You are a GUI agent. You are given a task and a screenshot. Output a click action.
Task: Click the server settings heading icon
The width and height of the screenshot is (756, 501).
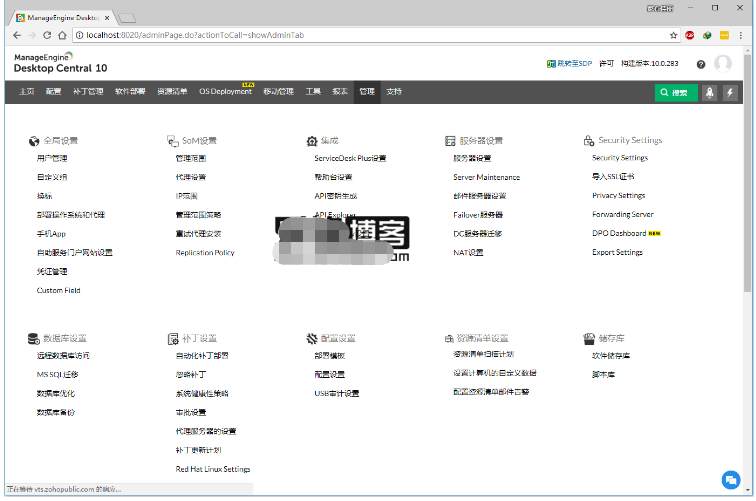coord(450,141)
